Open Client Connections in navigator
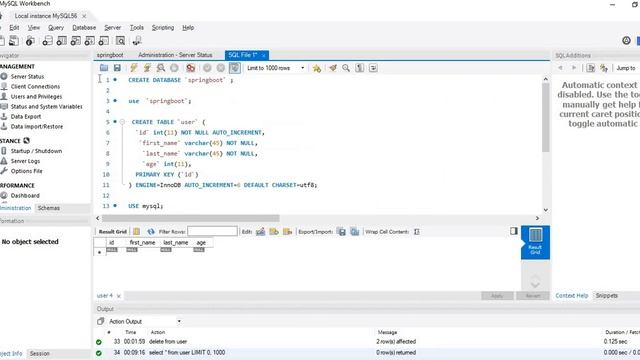 (x=35, y=87)
